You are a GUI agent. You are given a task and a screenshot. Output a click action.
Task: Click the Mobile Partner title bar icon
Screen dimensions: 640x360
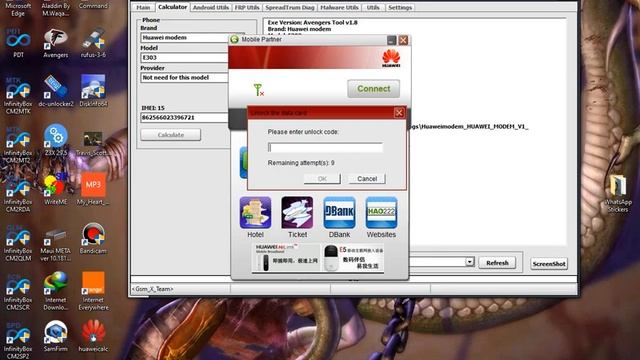pyautogui.click(x=234, y=39)
